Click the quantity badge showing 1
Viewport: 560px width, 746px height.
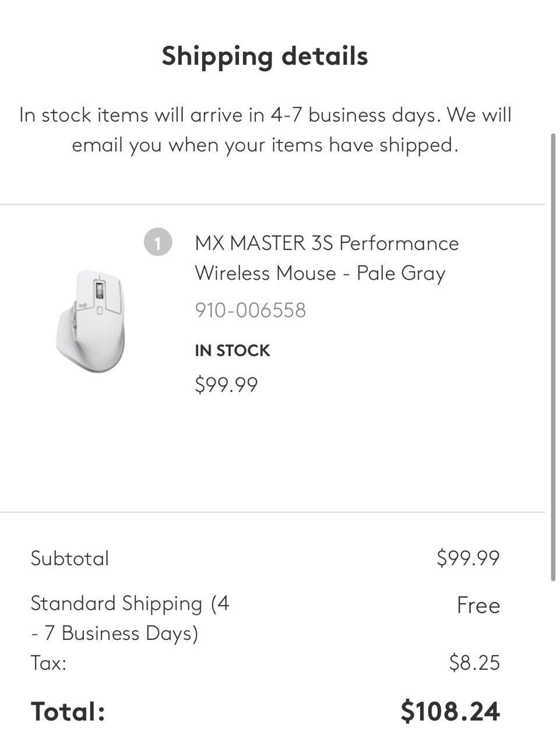point(158,242)
